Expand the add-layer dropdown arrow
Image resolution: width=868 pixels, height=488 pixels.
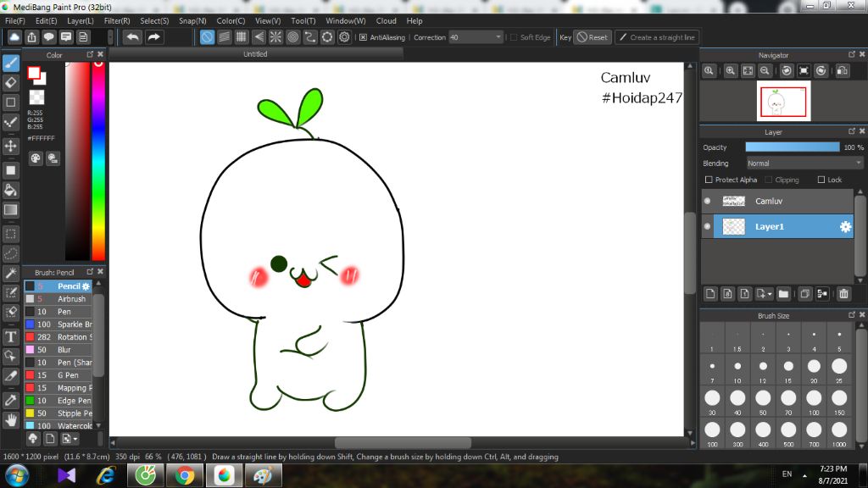[x=770, y=294]
